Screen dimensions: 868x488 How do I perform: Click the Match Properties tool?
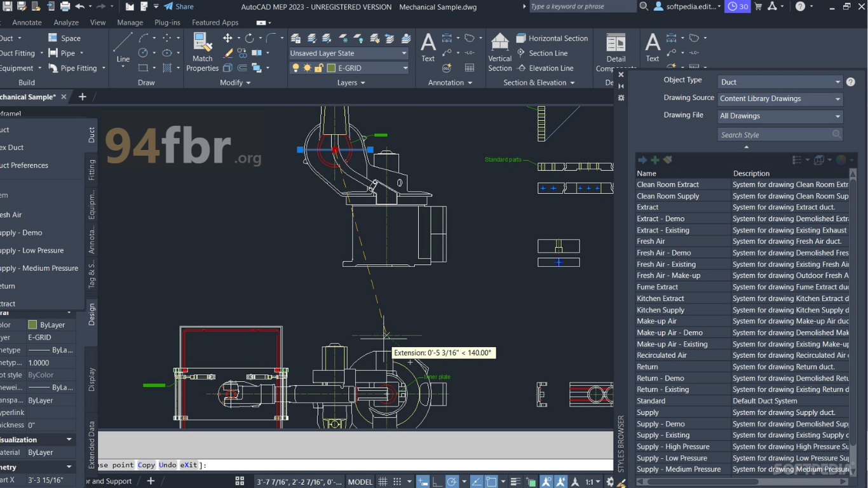(x=203, y=52)
